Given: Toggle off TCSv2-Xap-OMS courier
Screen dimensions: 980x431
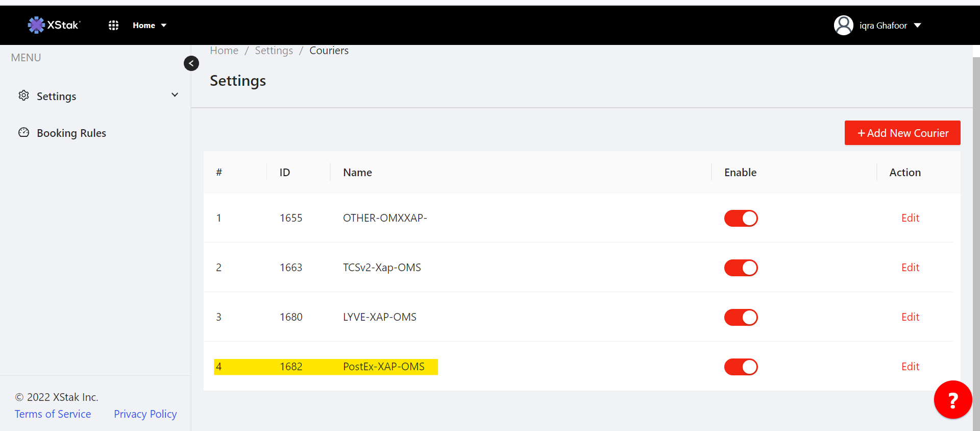Looking at the screenshot, I should coord(741,268).
